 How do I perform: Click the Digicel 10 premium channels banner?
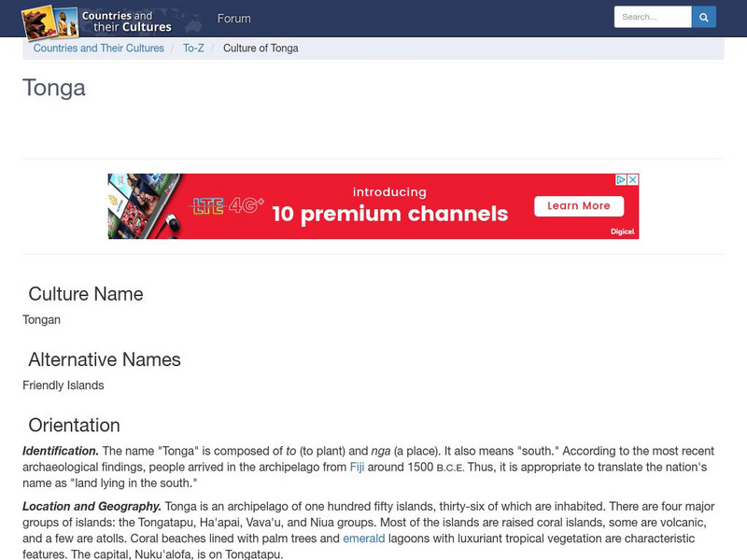373,206
